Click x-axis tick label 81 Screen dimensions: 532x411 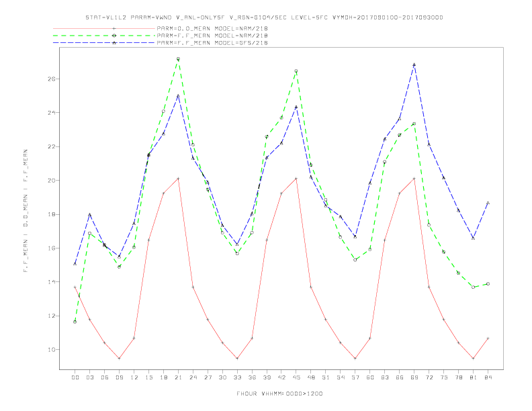click(473, 377)
